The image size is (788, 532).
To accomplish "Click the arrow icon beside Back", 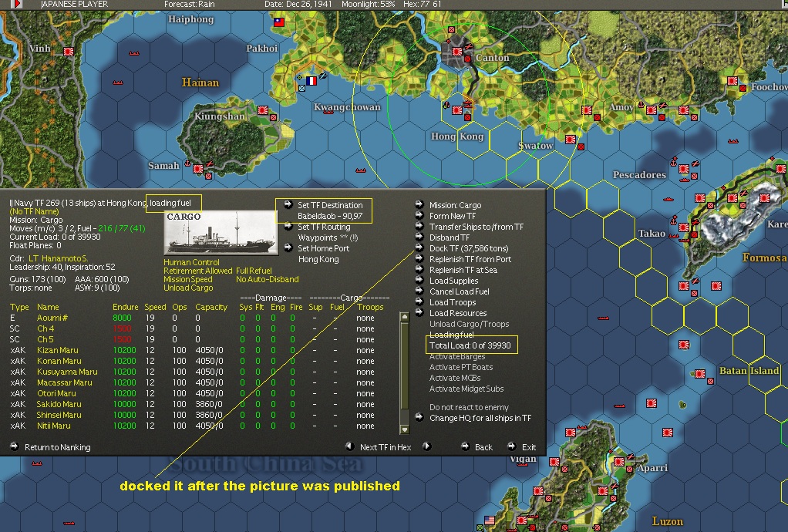I will (x=466, y=446).
